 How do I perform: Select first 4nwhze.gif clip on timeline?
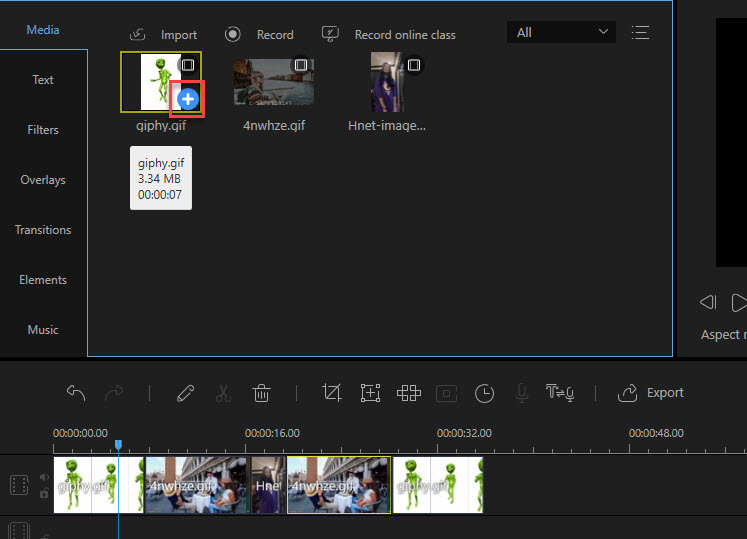pos(197,485)
